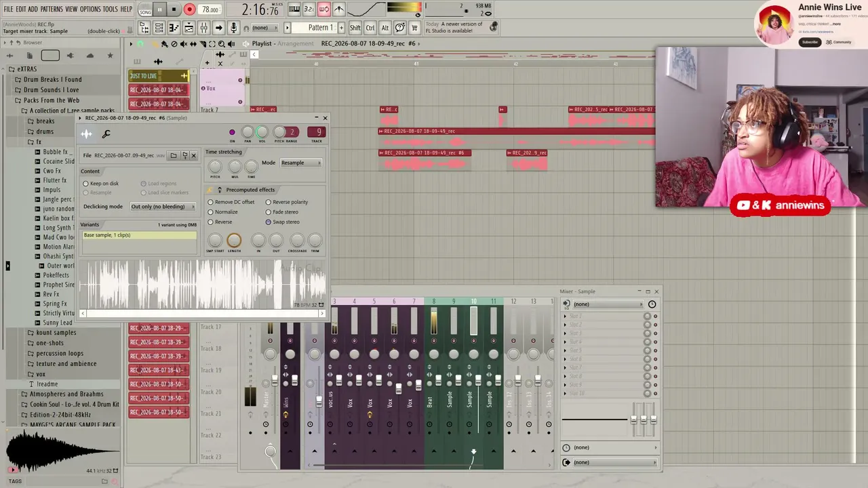Open the FILE menu
This screenshot has height=488, width=868.
[x=8, y=9]
